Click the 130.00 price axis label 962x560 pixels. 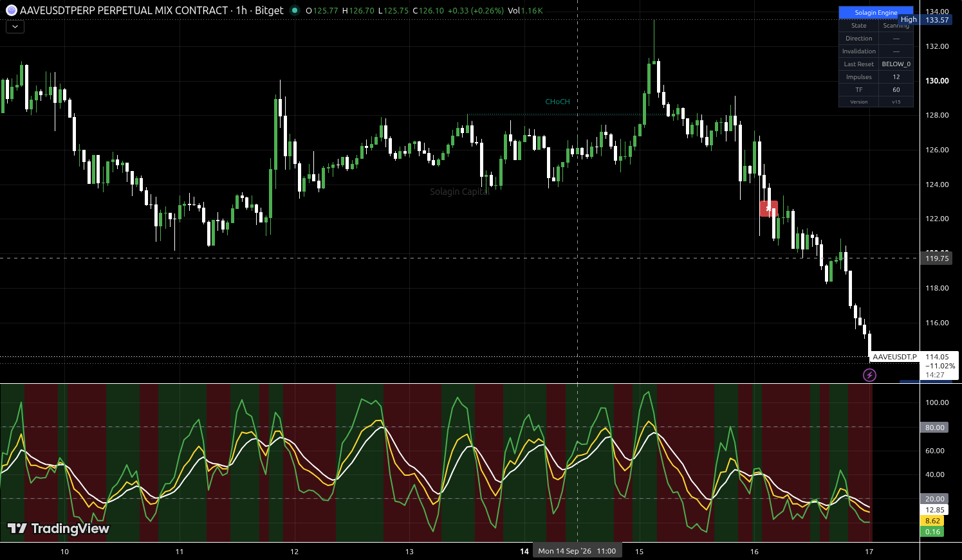(x=937, y=81)
